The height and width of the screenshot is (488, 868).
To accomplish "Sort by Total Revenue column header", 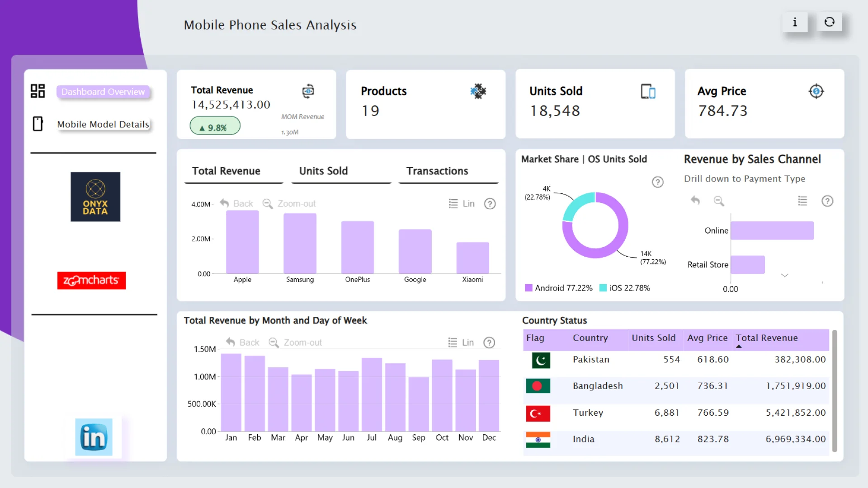I will [767, 338].
